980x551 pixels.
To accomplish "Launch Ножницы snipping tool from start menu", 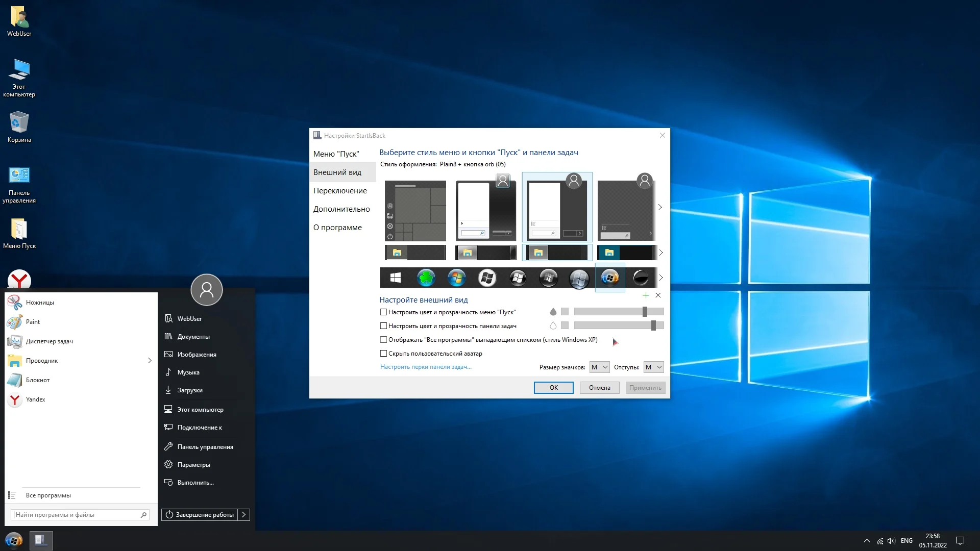I will (x=40, y=303).
